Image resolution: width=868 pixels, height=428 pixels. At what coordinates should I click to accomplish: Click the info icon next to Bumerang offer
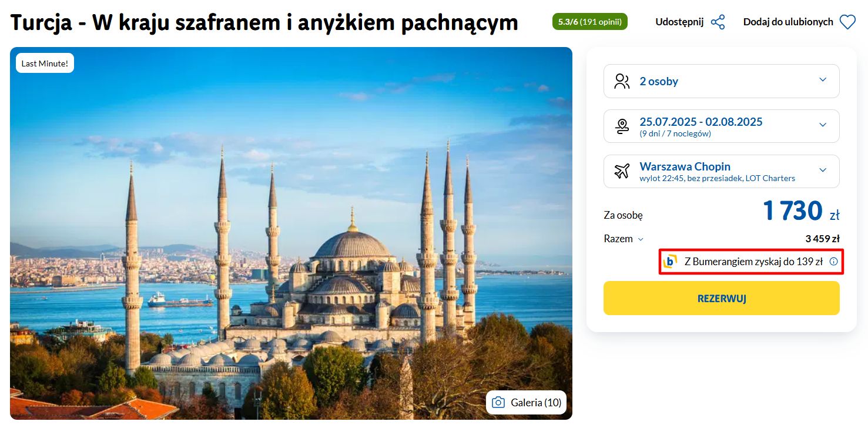833,262
